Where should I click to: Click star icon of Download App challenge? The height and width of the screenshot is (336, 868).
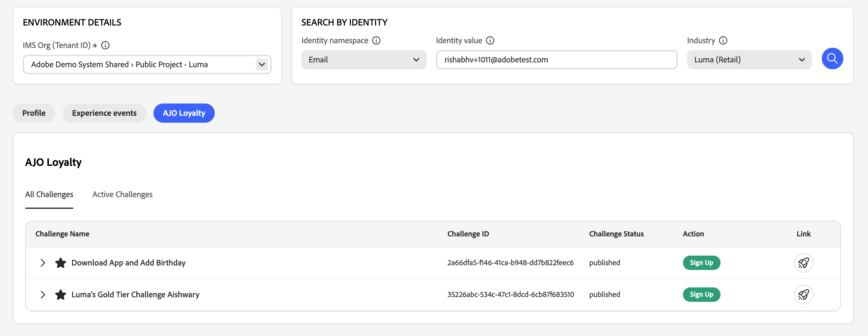[x=61, y=262]
